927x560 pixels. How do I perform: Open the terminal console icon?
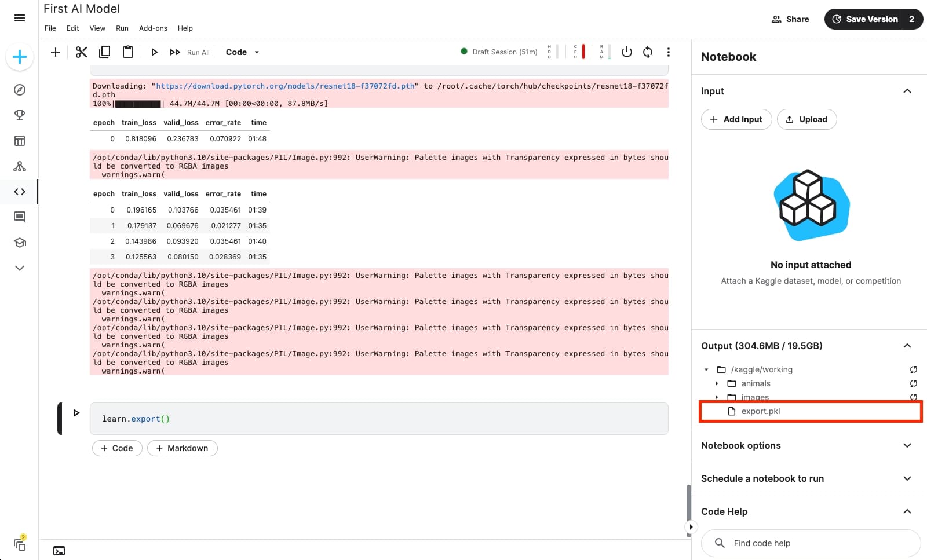coord(59,550)
